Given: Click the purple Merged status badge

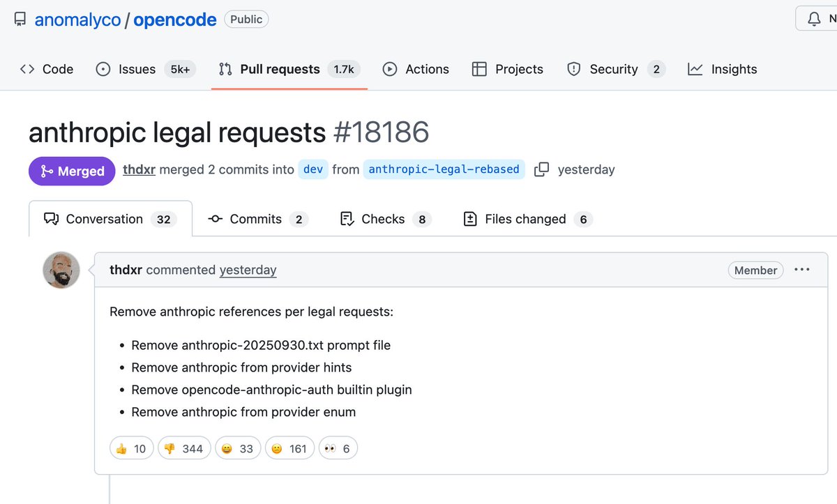Looking at the screenshot, I should point(72,171).
